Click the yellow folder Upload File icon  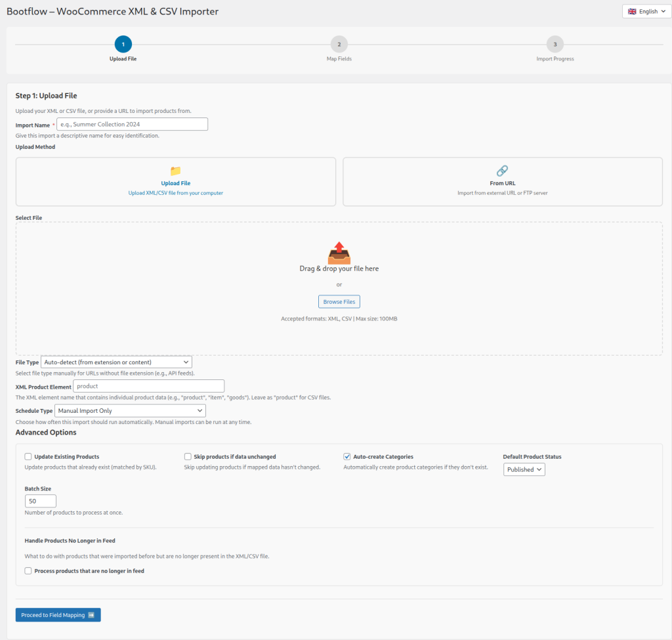pyautogui.click(x=175, y=171)
